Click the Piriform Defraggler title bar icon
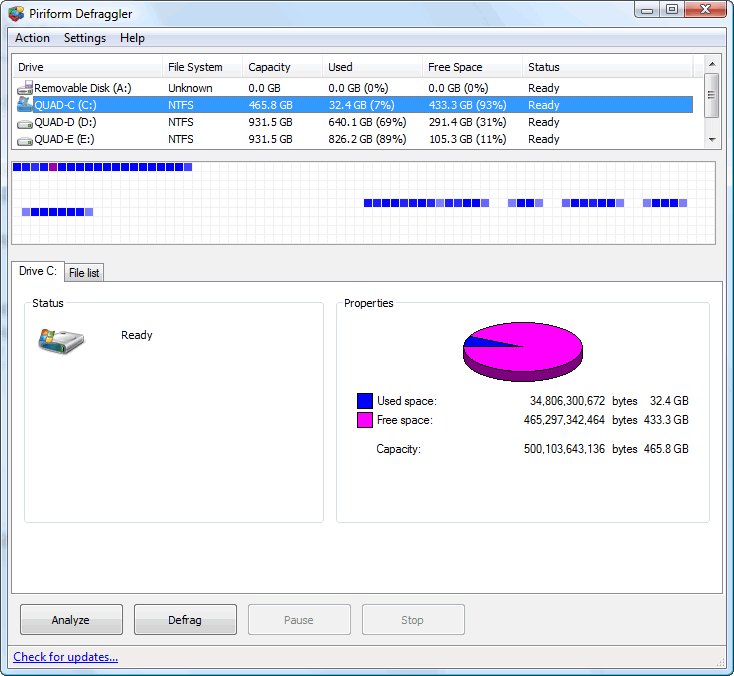Image resolution: width=734 pixels, height=676 pixels. [x=16, y=14]
